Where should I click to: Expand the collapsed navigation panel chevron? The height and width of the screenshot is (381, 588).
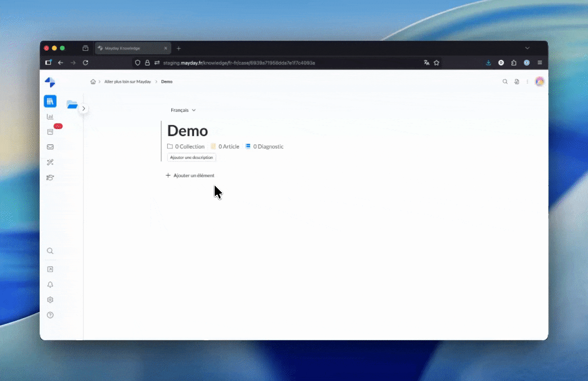click(84, 108)
